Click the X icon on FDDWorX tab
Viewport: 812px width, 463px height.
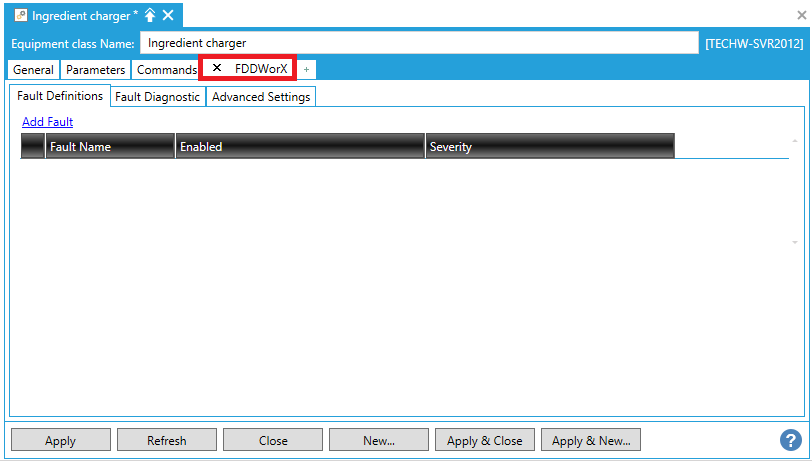(x=217, y=68)
